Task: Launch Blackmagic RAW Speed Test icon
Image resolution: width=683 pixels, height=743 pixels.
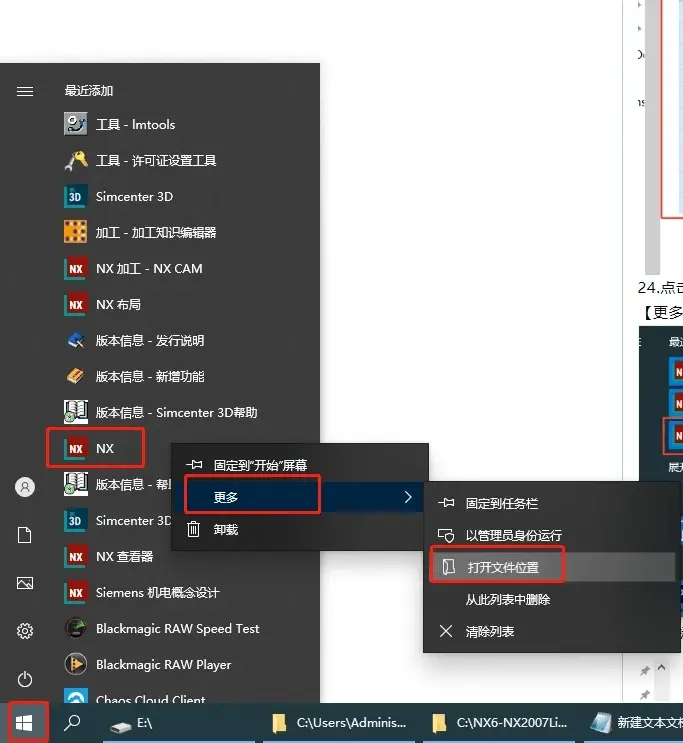Action: point(75,628)
